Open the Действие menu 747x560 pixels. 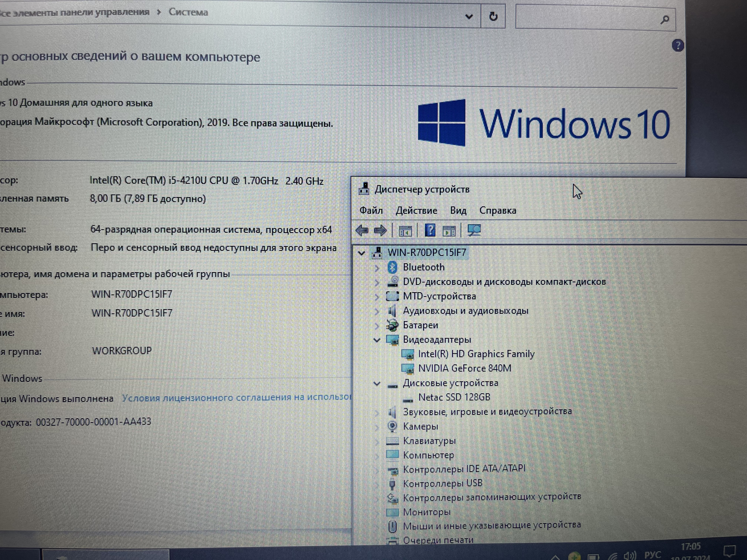tap(416, 211)
